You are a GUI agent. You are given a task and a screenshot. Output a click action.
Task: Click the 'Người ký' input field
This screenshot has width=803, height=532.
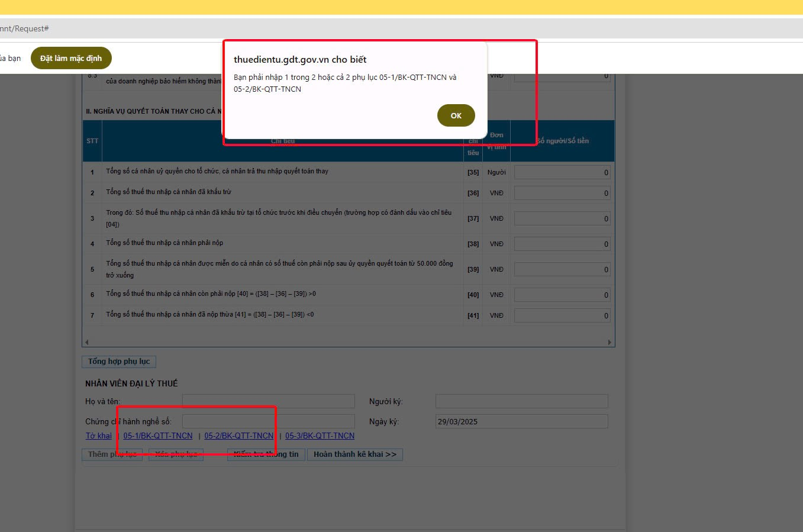tap(521, 401)
